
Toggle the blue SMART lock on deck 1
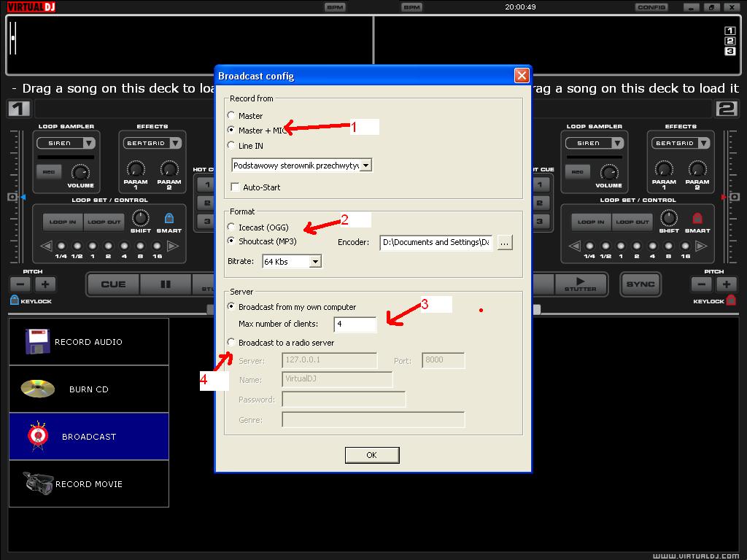point(169,218)
